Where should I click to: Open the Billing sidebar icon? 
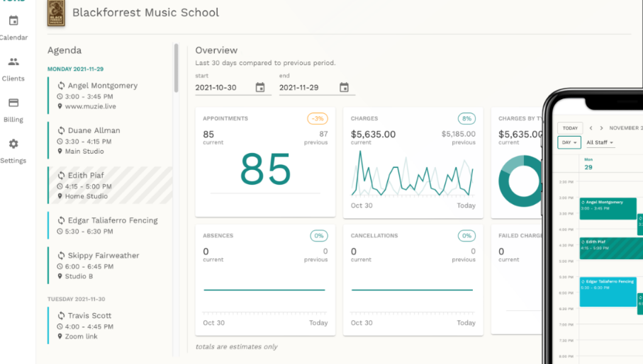[x=13, y=103]
